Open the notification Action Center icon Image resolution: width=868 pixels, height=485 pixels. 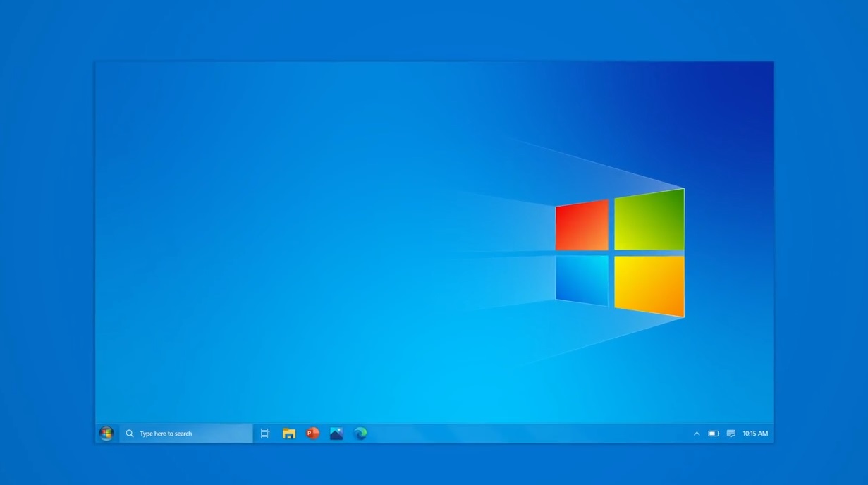731,434
